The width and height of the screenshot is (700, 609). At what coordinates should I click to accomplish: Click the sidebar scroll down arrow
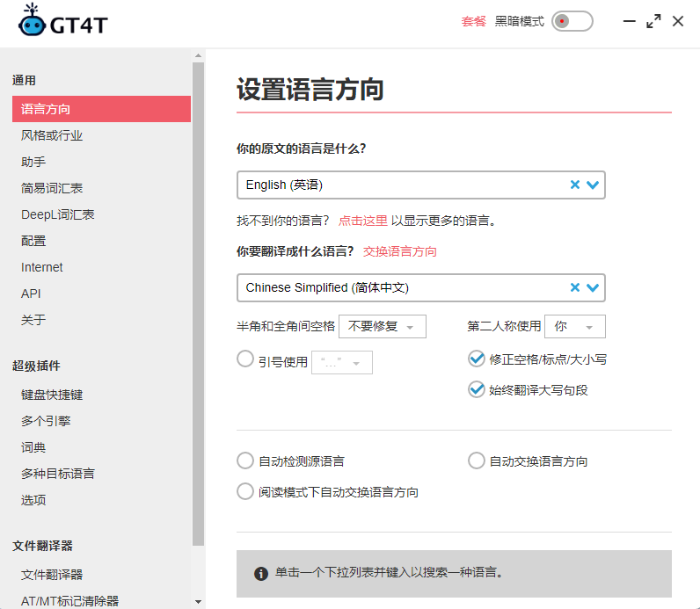click(x=198, y=602)
